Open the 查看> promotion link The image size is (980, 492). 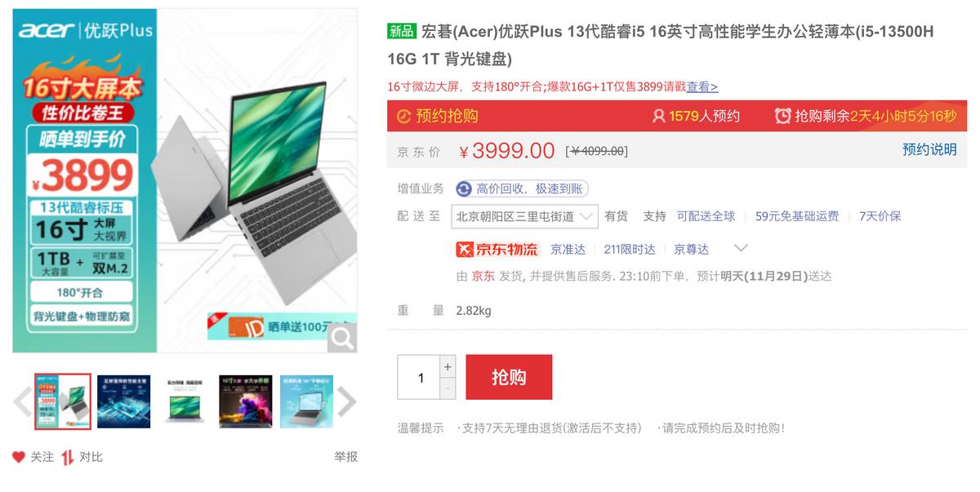pos(702,86)
